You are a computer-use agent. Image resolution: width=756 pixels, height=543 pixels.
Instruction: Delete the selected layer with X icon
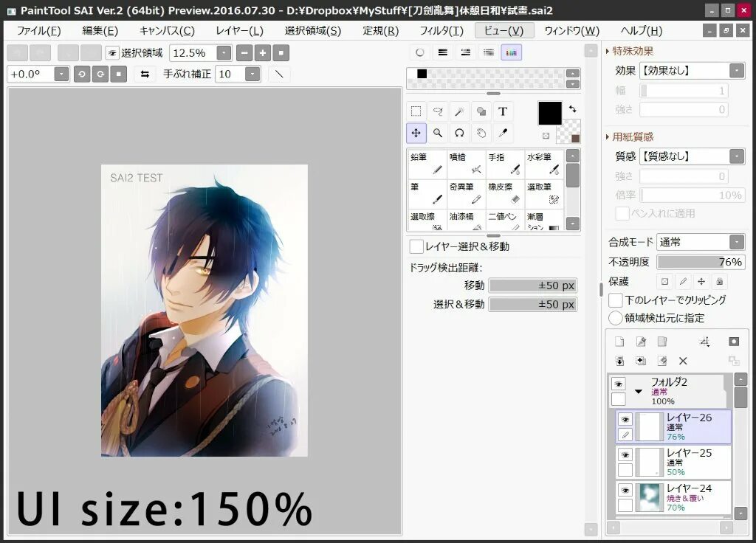pos(683,361)
